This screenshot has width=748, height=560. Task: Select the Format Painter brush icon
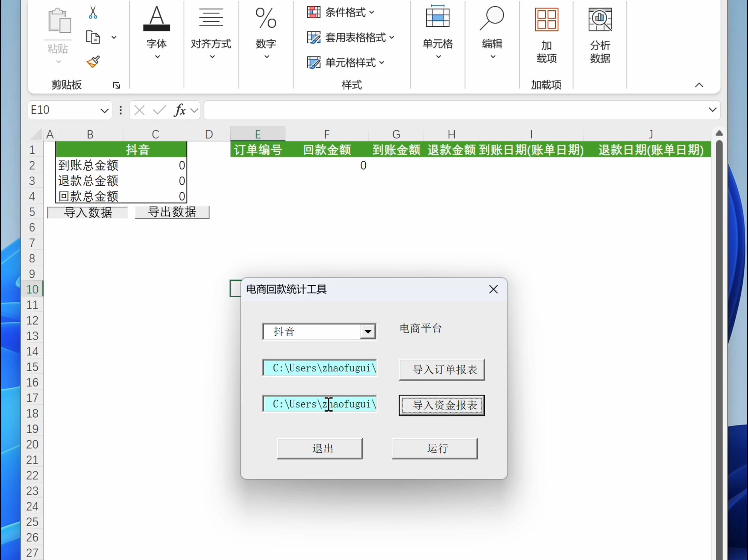tap(93, 62)
